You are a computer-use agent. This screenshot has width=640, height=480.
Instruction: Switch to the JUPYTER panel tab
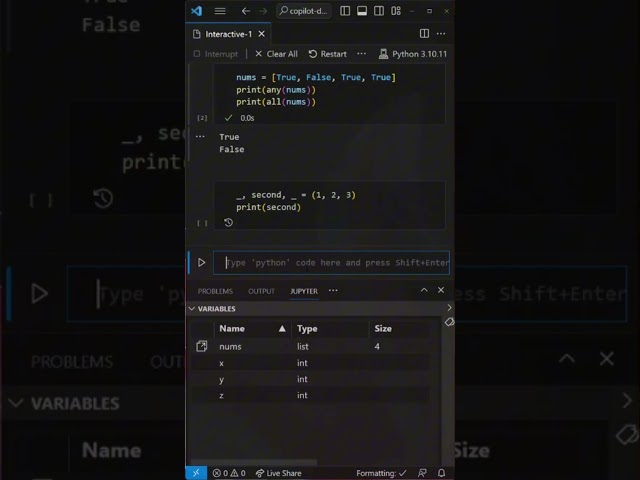pyautogui.click(x=304, y=291)
